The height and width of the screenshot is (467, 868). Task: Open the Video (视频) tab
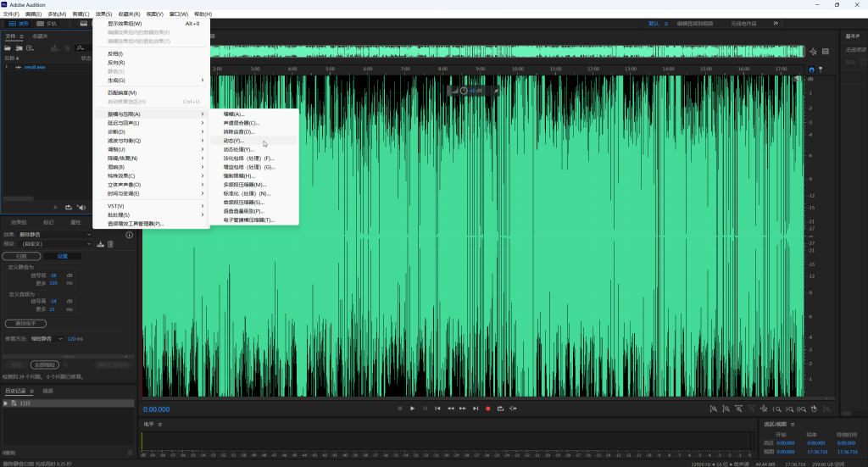point(48,391)
